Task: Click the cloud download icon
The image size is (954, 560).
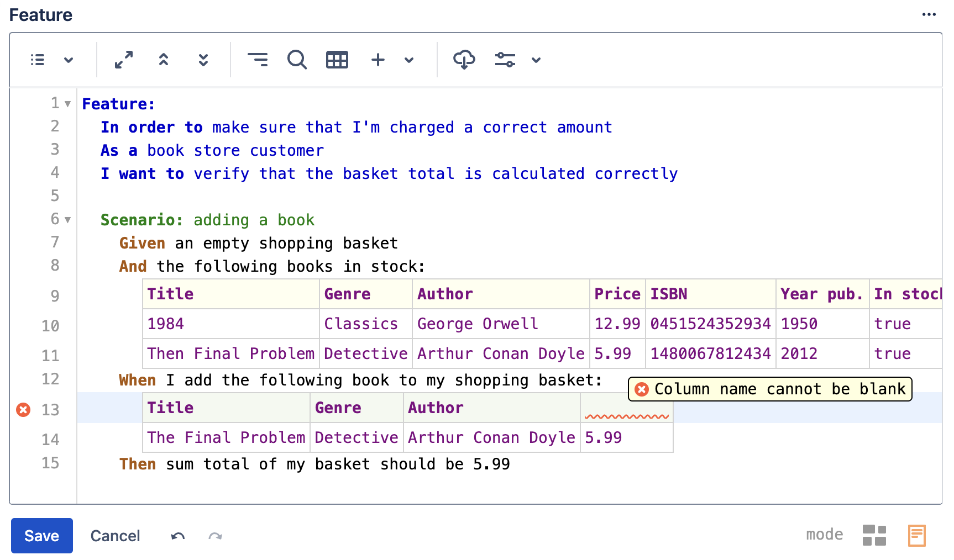Action: (x=464, y=60)
